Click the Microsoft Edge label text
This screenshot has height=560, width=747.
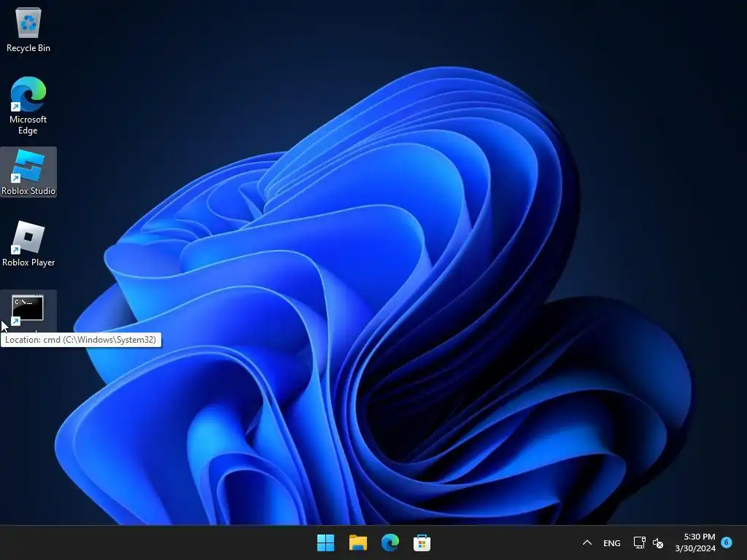point(28,125)
